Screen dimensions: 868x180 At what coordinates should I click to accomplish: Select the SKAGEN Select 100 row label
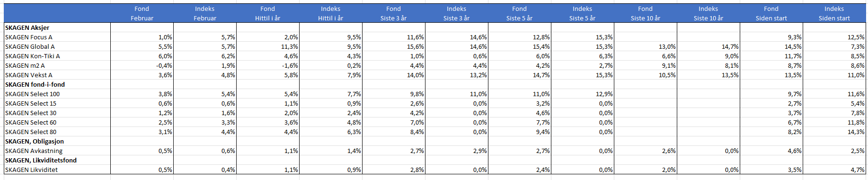pos(57,94)
